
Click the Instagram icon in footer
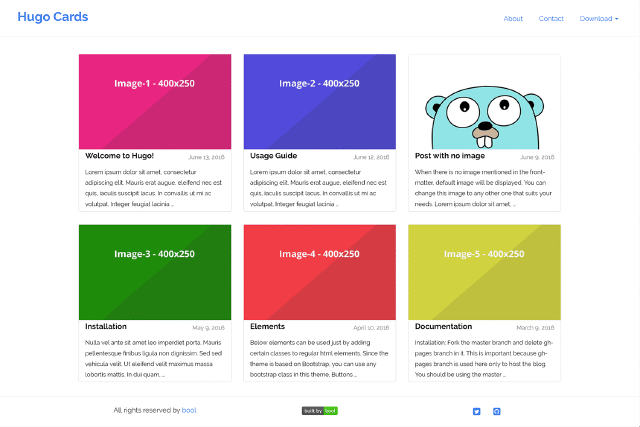click(x=497, y=411)
